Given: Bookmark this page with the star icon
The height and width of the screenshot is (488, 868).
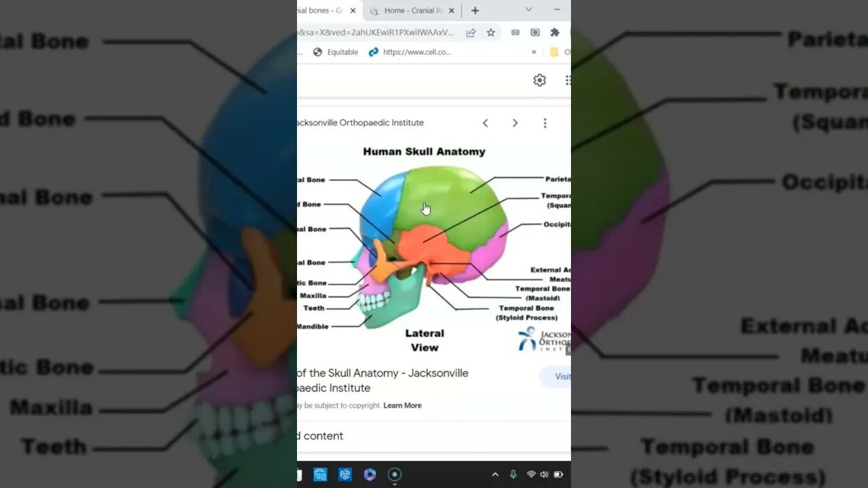Looking at the screenshot, I should (491, 33).
